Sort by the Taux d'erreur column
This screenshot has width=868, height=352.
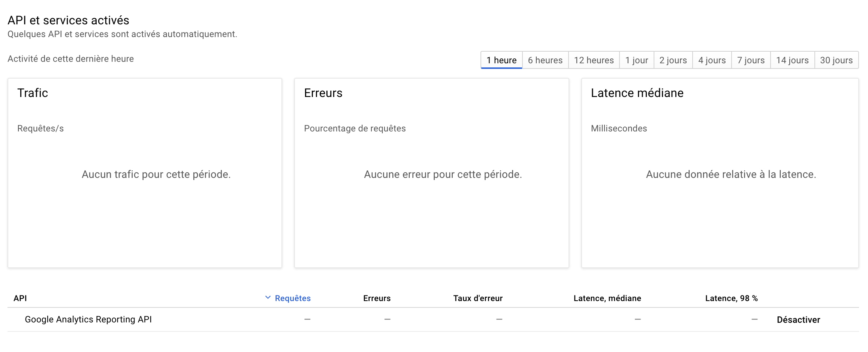pyautogui.click(x=477, y=298)
